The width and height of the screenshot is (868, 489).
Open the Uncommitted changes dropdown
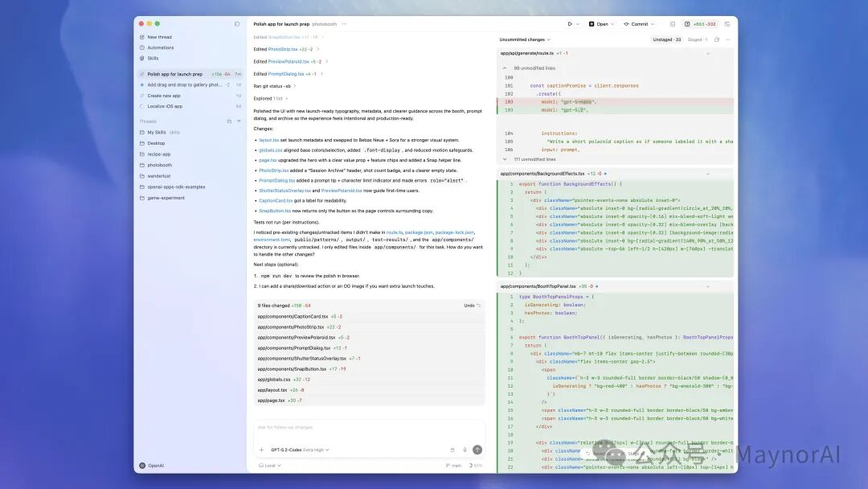click(x=523, y=38)
